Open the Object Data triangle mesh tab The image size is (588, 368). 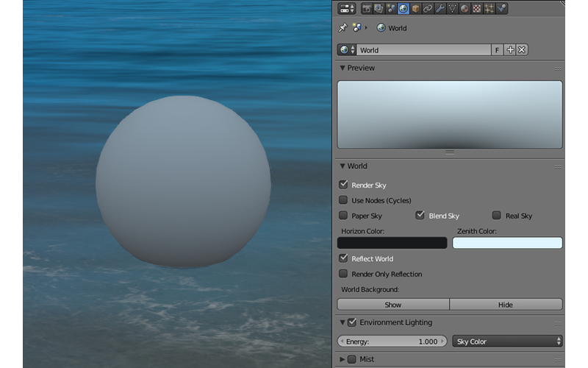pyautogui.click(x=452, y=9)
